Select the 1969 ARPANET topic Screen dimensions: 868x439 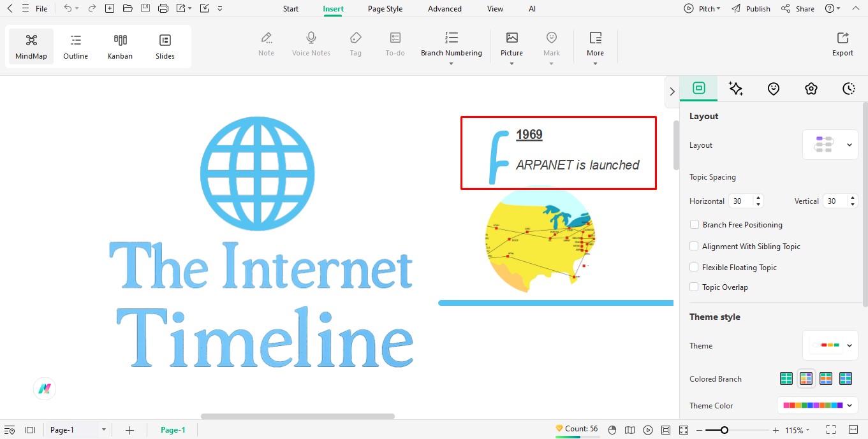click(x=559, y=153)
